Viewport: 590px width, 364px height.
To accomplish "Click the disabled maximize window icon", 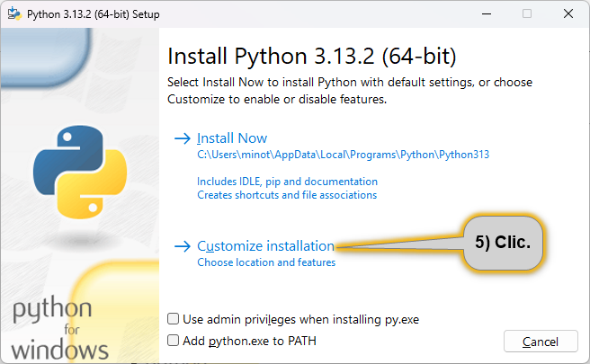I will 527,13.
